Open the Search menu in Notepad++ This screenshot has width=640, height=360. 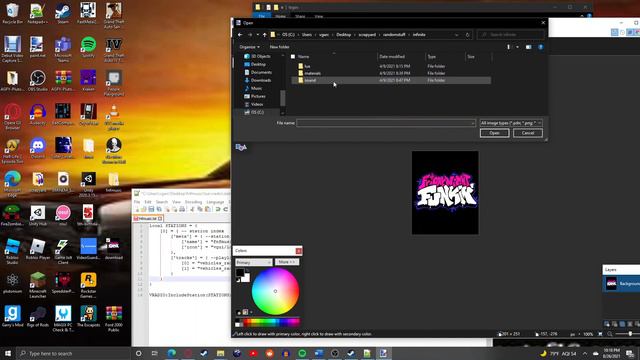(162, 202)
